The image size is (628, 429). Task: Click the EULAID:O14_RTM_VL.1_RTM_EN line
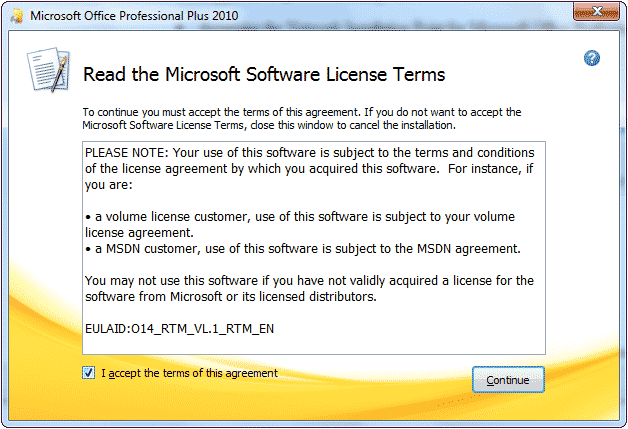[179, 329]
